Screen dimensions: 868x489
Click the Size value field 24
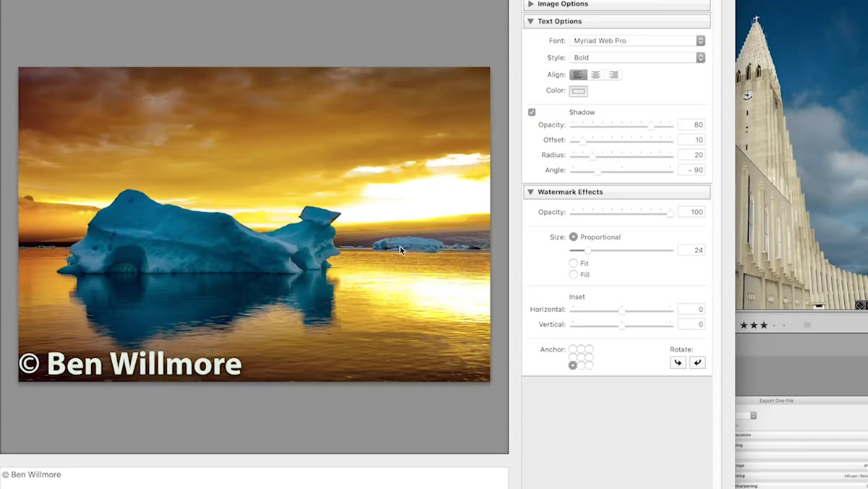(692, 250)
